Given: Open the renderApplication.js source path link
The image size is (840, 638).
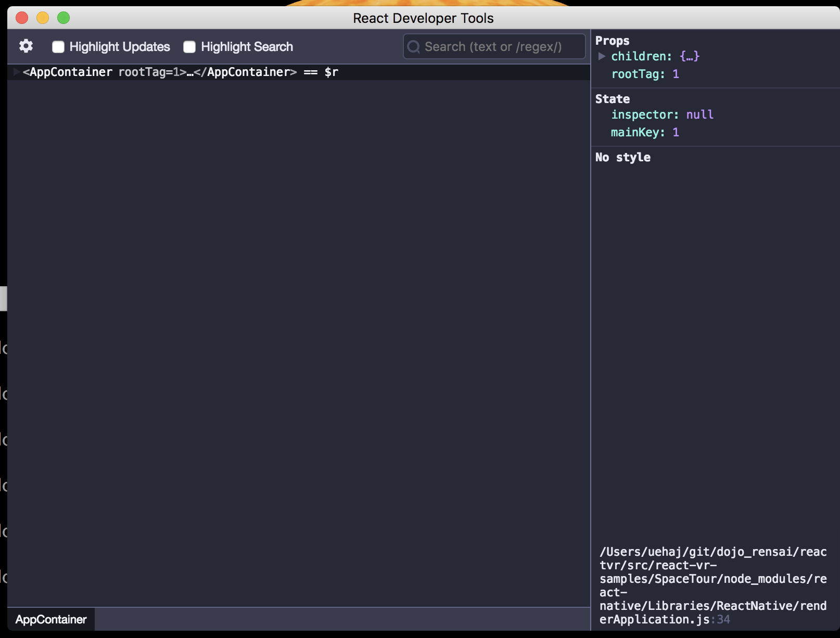Looking at the screenshot, I should click(713, 585).
